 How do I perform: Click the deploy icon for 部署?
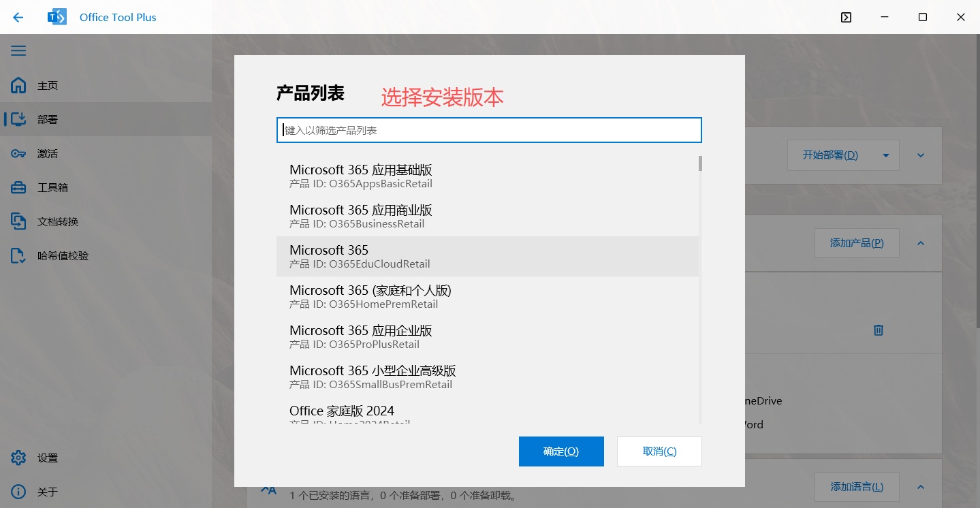point(18,119)
